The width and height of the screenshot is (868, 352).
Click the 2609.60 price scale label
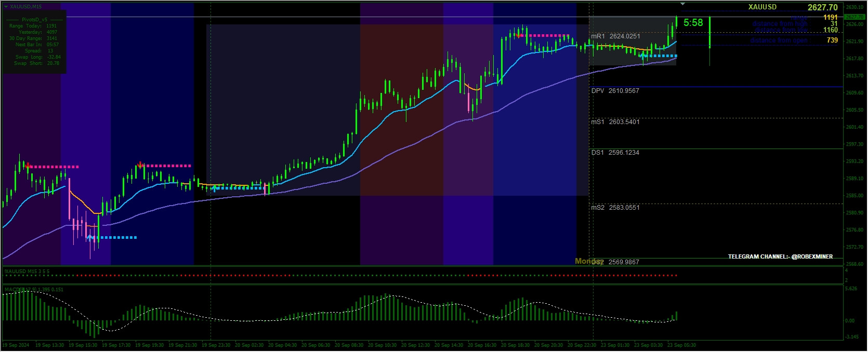pos(855,93)
